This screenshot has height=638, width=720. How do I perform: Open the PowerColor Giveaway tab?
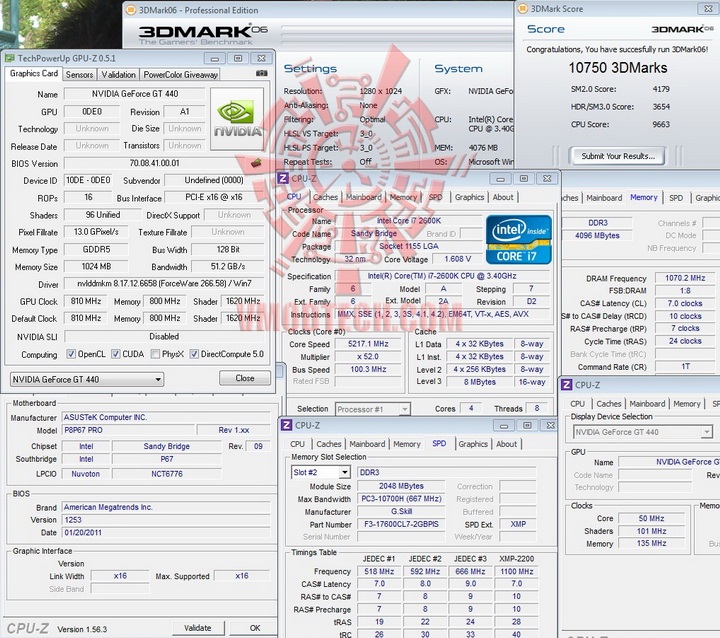[180, 74]
